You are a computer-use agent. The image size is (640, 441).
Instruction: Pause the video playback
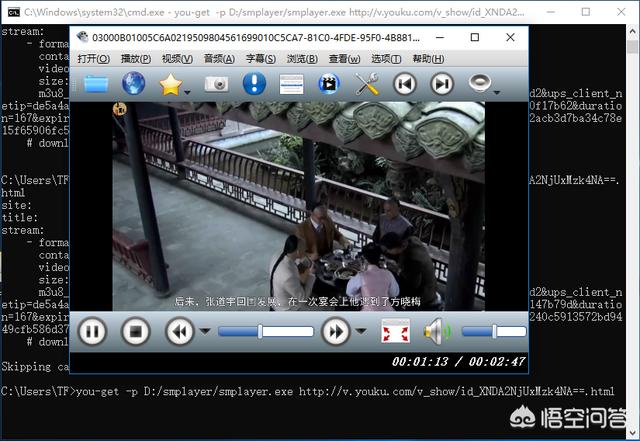click(92, 332)
